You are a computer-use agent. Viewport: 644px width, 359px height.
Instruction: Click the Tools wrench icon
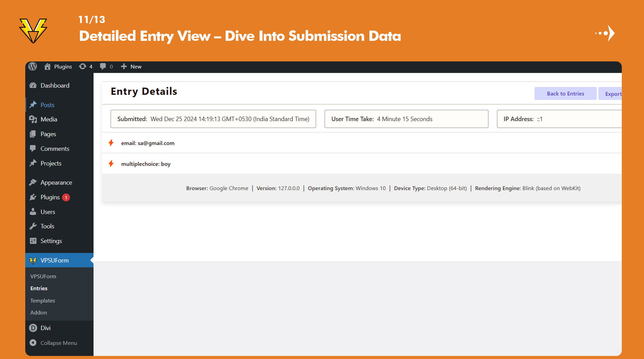tap(33, 226)
